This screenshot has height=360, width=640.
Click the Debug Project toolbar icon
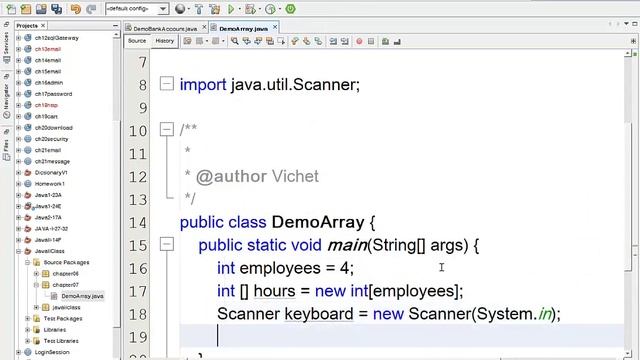click(251, 9)
